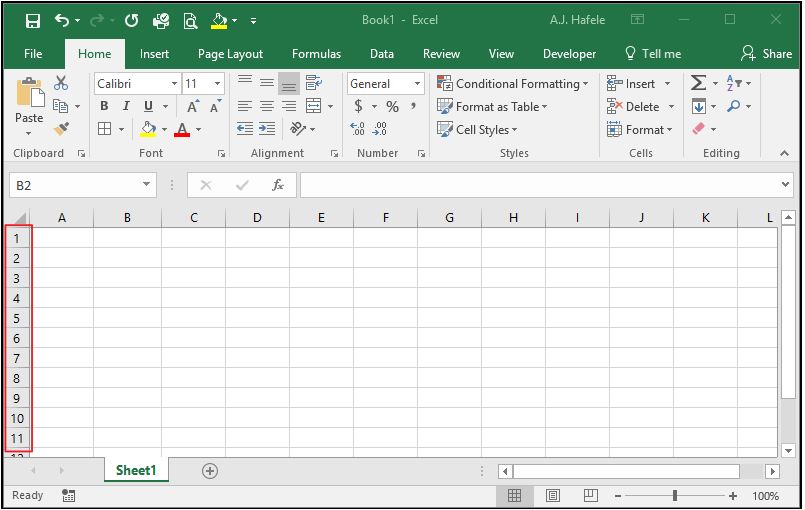Click the Copy icon
Image resolution: width=805 pixels, height=510 pixels.
click(x=61, y=106)
